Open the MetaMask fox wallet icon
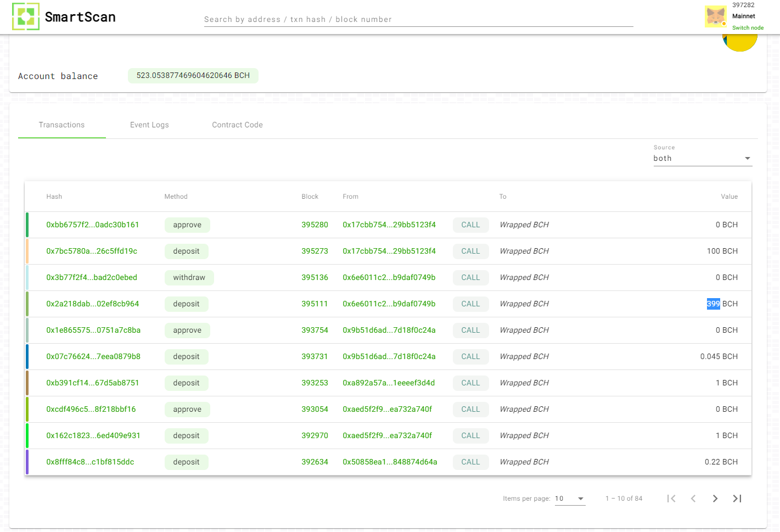 coord(716,16)
